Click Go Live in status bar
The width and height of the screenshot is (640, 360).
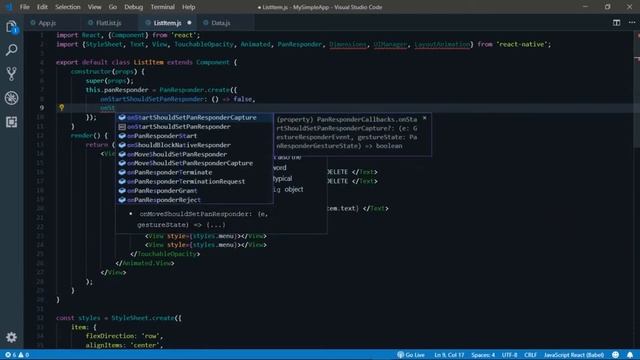(x=411, y=355)
